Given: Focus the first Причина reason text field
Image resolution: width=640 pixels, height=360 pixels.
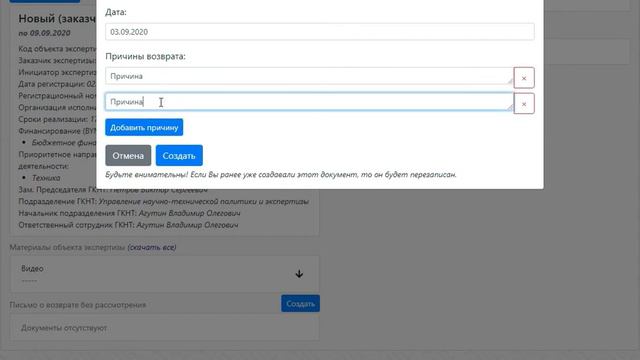Looking at the screenshot, I should 309,76.
